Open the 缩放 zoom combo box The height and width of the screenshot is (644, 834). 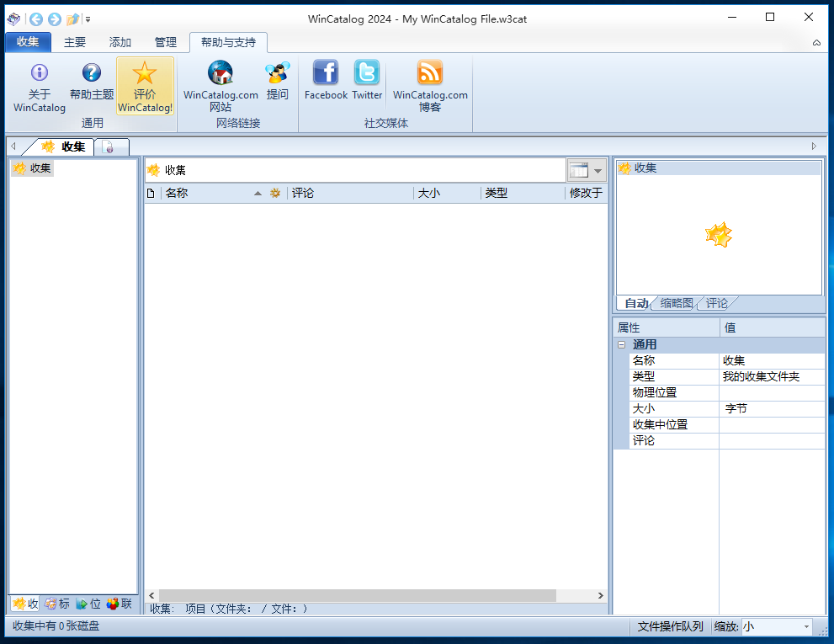click(x=775, y=626)
